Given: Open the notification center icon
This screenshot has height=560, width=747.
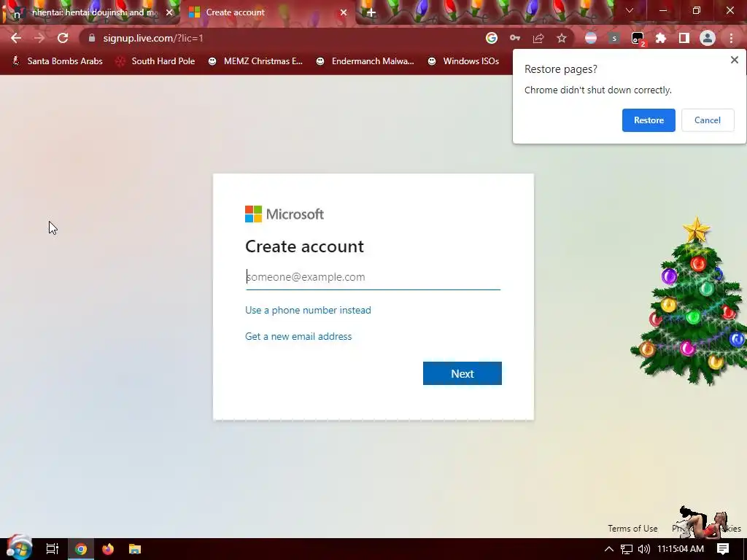Looking at the screenshot, I should pyautogui.click(x=723, y=549).
